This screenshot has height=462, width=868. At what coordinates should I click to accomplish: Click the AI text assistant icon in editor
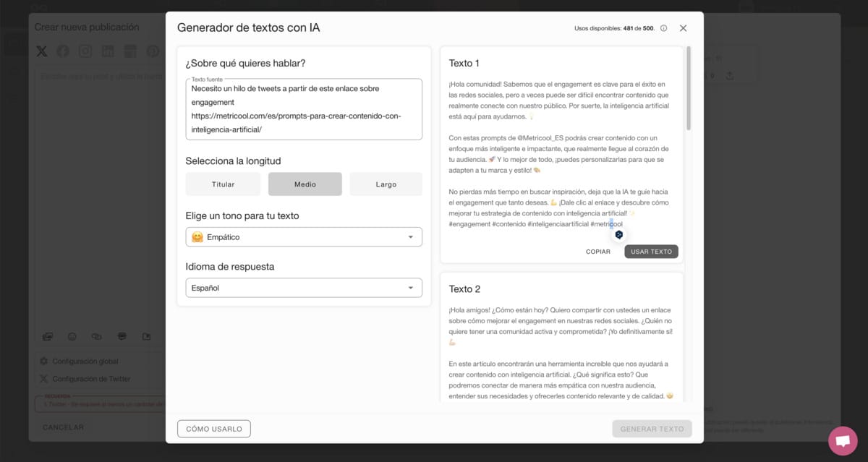(122, 336)
